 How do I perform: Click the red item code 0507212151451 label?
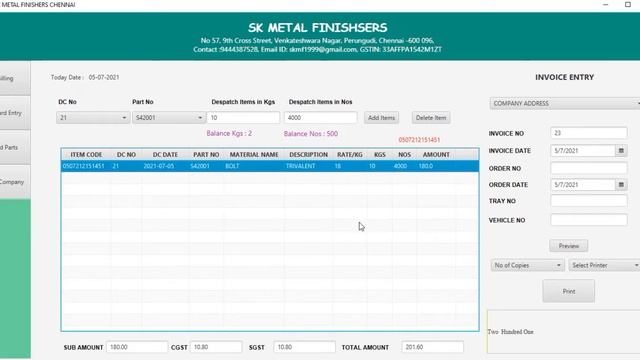419,140
